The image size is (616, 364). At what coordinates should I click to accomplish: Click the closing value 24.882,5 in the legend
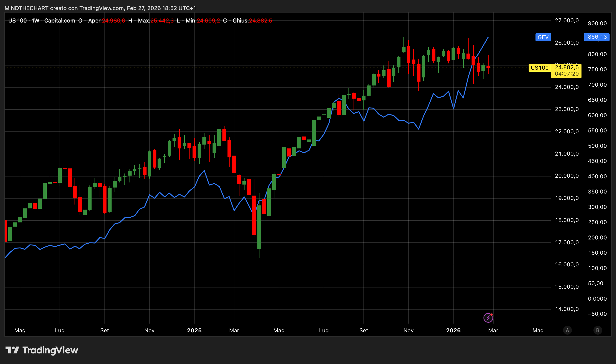[x=260, y=21]
